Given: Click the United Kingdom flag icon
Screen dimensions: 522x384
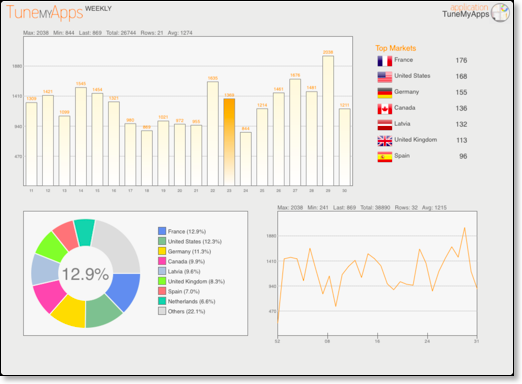Looking at the screenshot, I should (385, 141).
